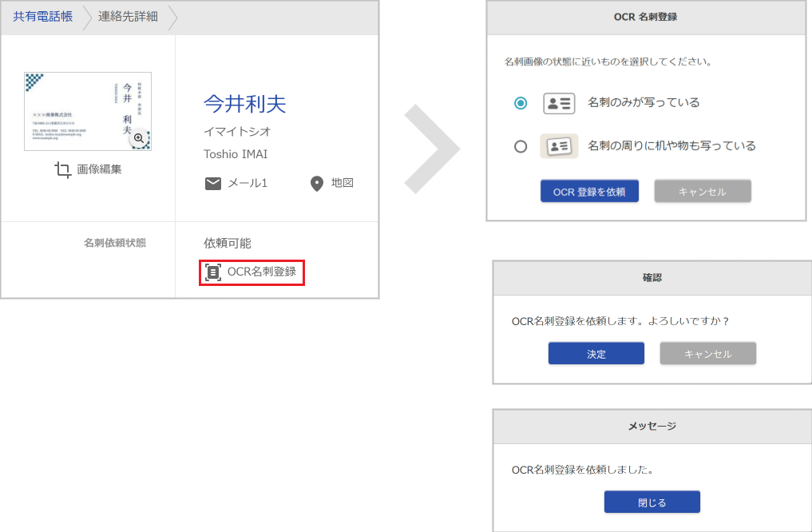Click the 確認 dialog title
Screen dimensions: 812x532
(x=652, y=278)
